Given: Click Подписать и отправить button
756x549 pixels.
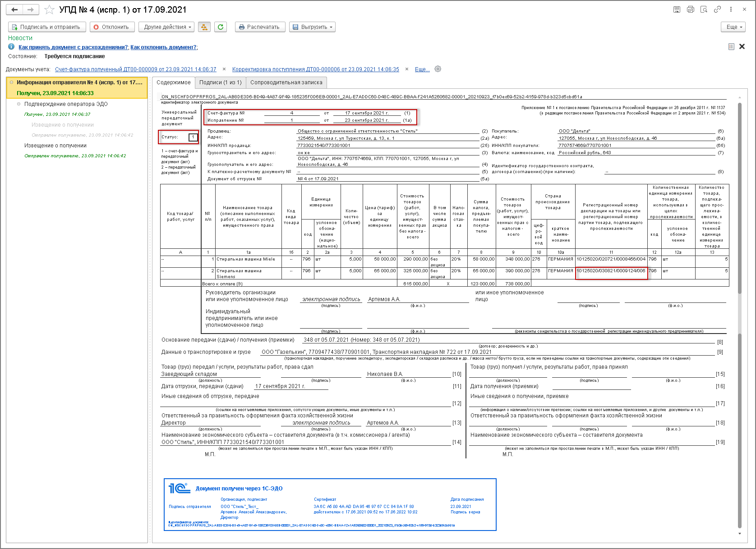Looking at the screenshot, I should coord(47,27).
